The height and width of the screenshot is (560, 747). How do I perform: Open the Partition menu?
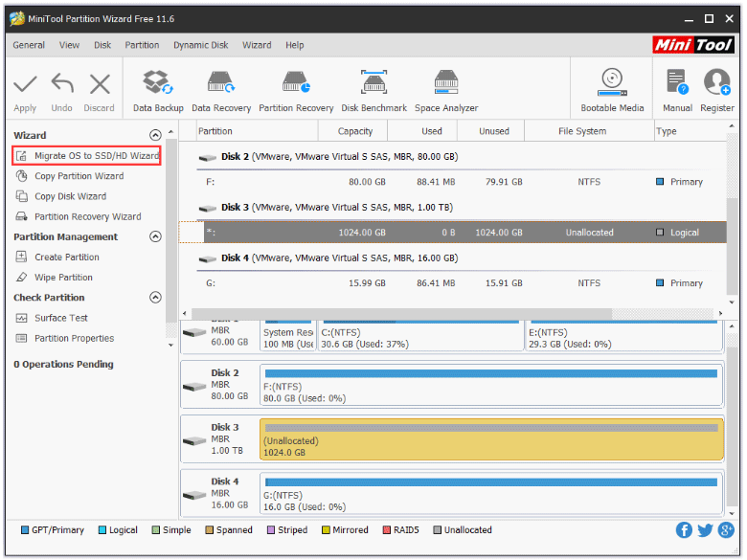click(142, 45)
